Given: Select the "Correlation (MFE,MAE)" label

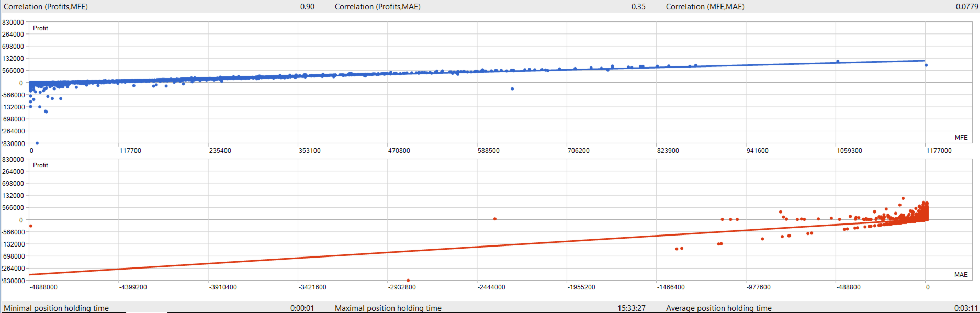Looking at the screenshot, I should (705, 7).
